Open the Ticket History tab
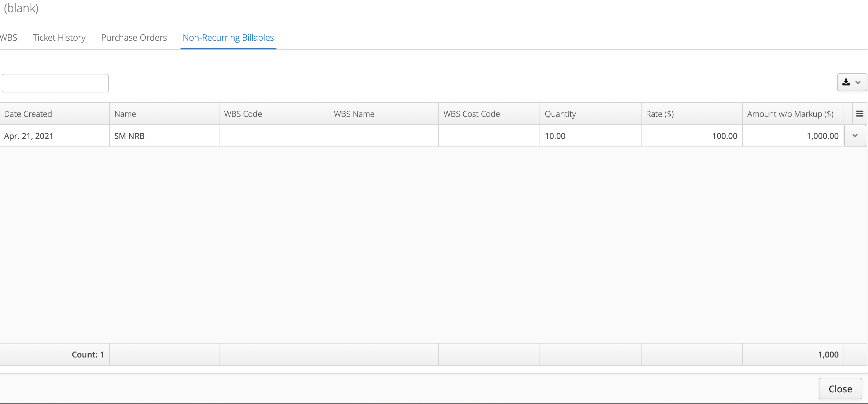868x404 pixels. [59, 37]
